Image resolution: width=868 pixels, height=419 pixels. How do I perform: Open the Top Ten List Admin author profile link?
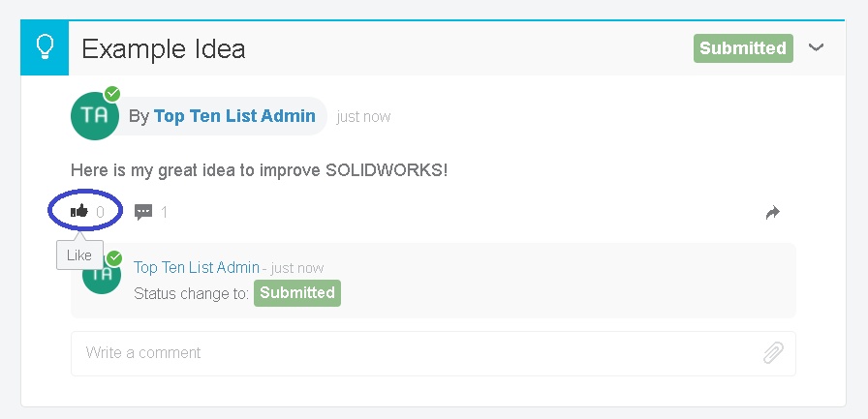[x=234, y=116]
